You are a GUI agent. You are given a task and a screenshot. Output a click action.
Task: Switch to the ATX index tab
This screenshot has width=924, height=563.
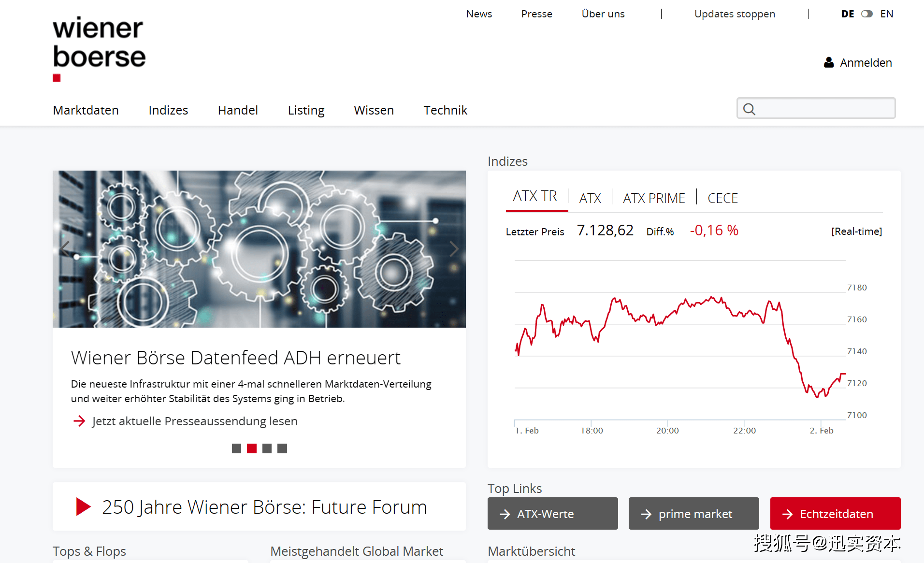coord(590,198)
